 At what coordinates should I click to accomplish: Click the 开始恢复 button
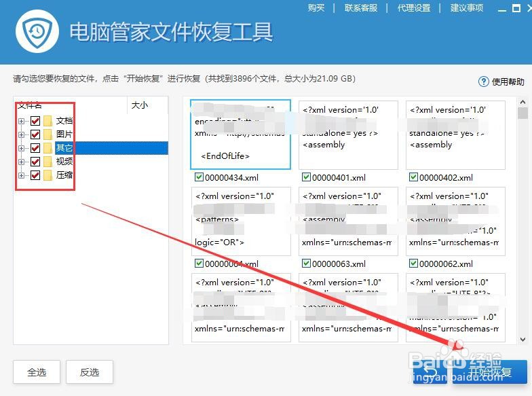(490, 372)
